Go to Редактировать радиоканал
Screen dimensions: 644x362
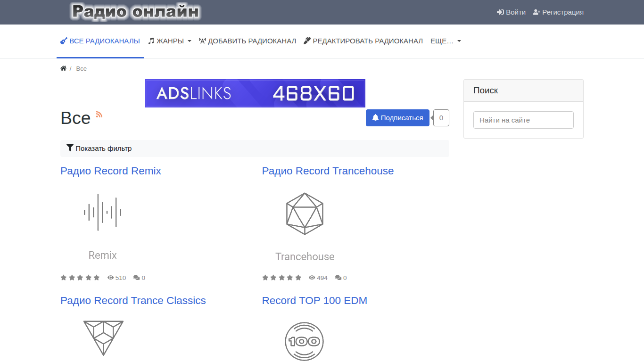click(363, 41)
